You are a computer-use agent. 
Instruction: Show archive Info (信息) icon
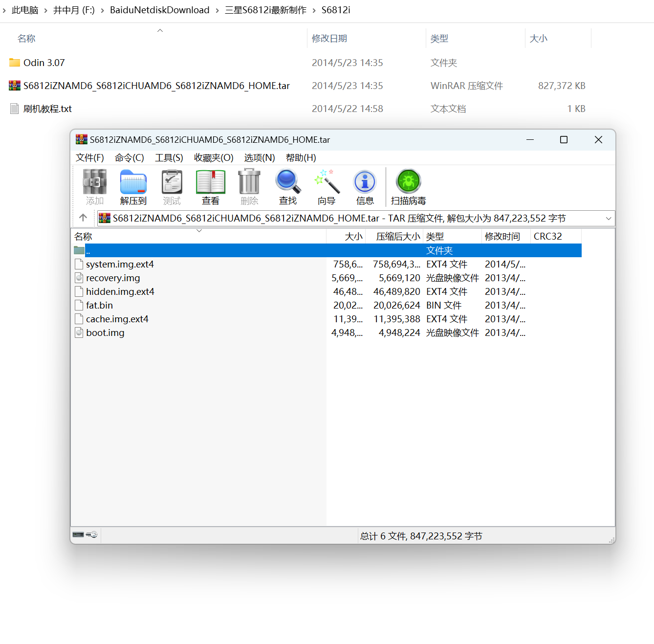pyautogui.click(x=365, y=182)
